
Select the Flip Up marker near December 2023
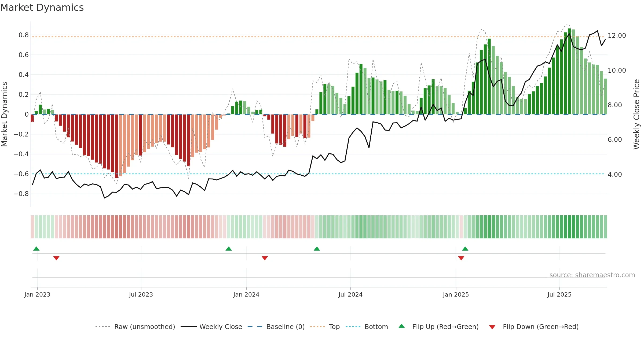click(x=229, y=249)
